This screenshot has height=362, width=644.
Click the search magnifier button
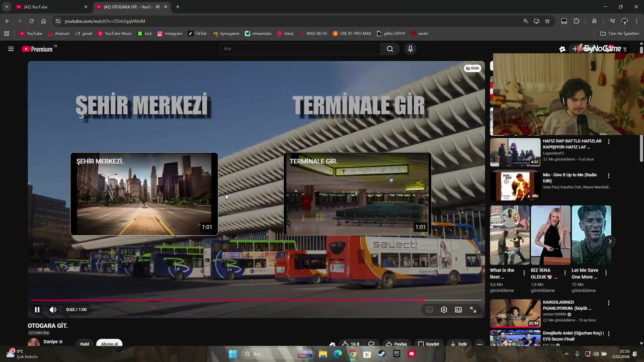click(x=390, y=49)
